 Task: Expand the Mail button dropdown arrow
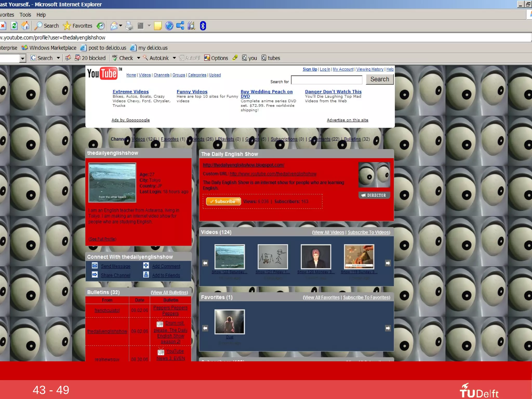[x=121, y=26]
